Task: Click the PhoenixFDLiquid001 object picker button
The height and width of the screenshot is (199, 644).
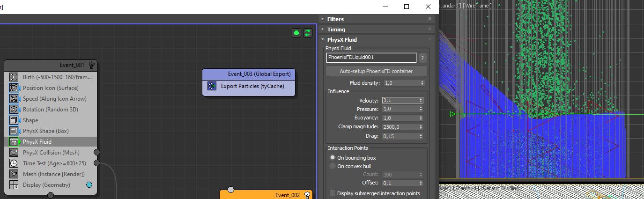Action: point(371,58)
